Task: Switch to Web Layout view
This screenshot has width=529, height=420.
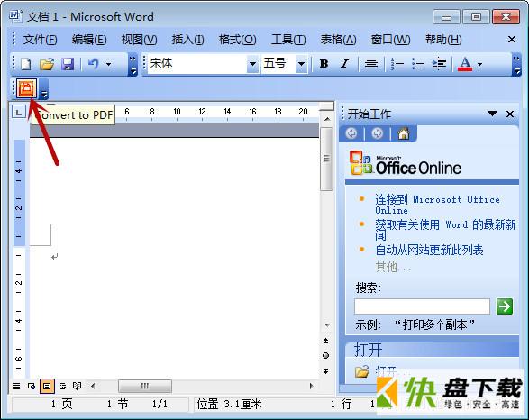Action: 32,386
